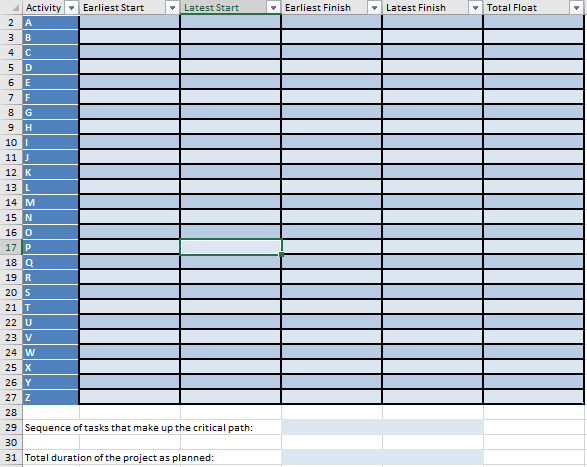This screenshot has width=587, height=467.
Task: Click the 'Sequence of tasks' critical path label
Action: pos(139,428)
